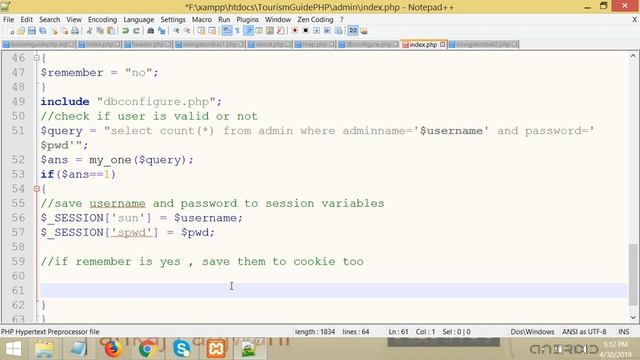Open the Encoding menu
Viewport: 640px width, 360px height.
[102, 20]
